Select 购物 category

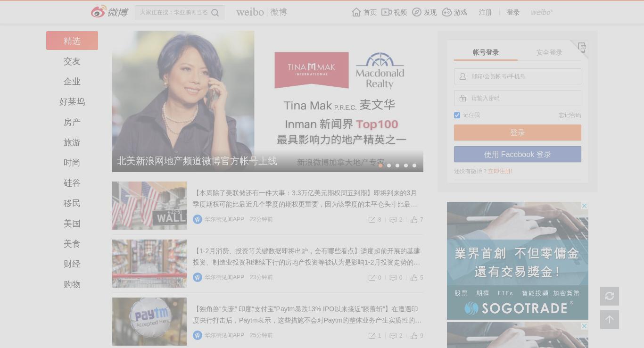tap(72, 284)
